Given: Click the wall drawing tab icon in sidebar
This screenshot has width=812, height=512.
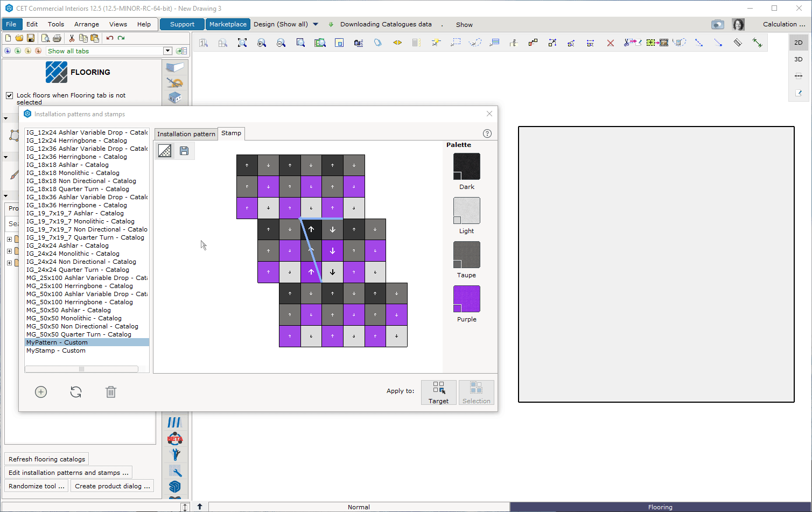Looking at the screenshot, I should pos(175,67).
